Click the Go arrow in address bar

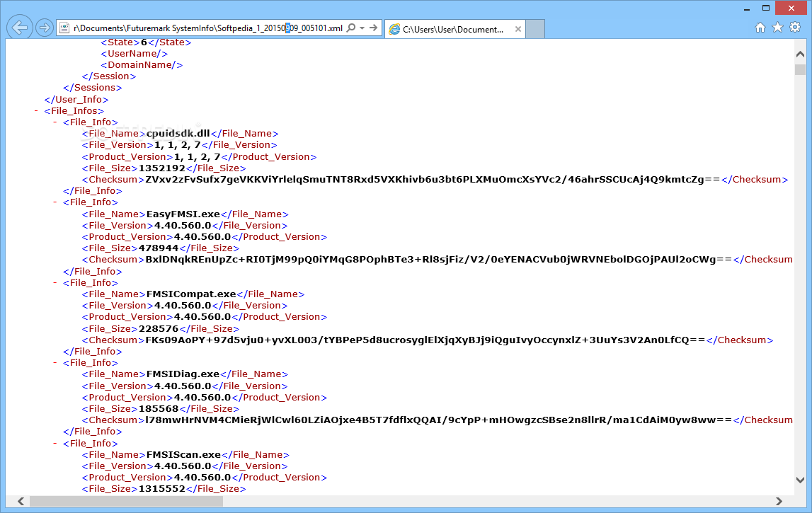pos(373,28)
